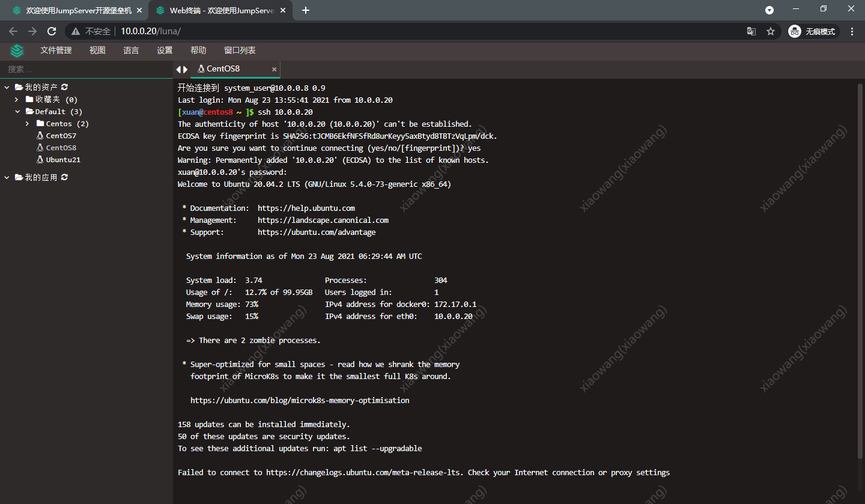Click https://ubuntu.com/advantage in terminal
865x504 pixels.
pos(317,232)
